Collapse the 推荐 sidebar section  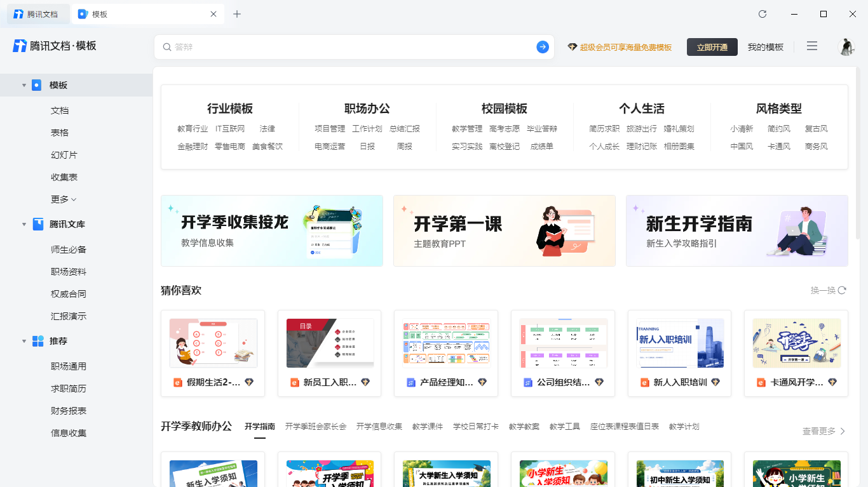pos(24,341)
